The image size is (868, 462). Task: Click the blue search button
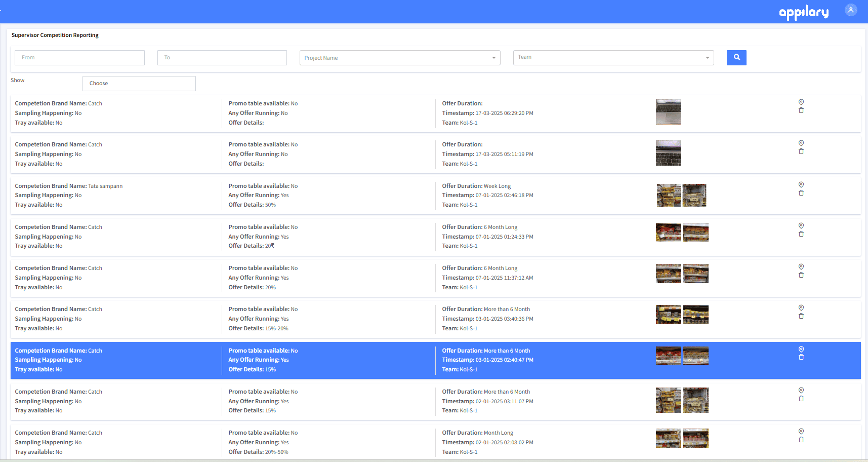coord(736,57)
